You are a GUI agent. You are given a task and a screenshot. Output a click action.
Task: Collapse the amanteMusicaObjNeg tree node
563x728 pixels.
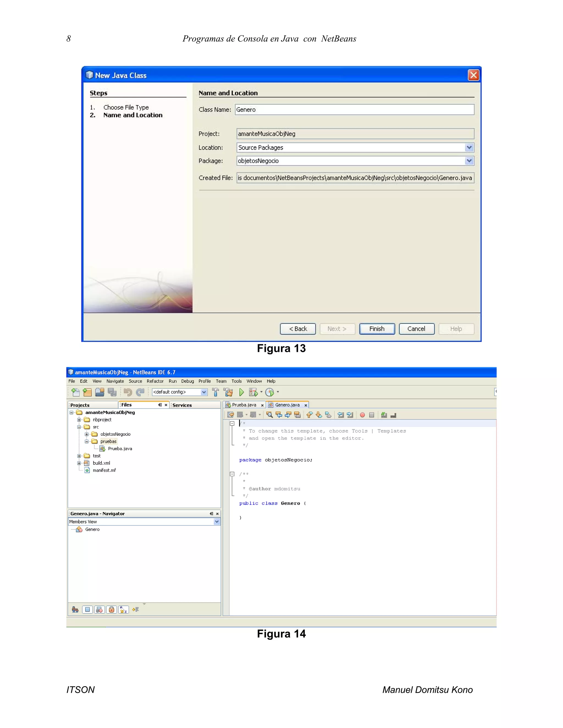click(71, 413)
